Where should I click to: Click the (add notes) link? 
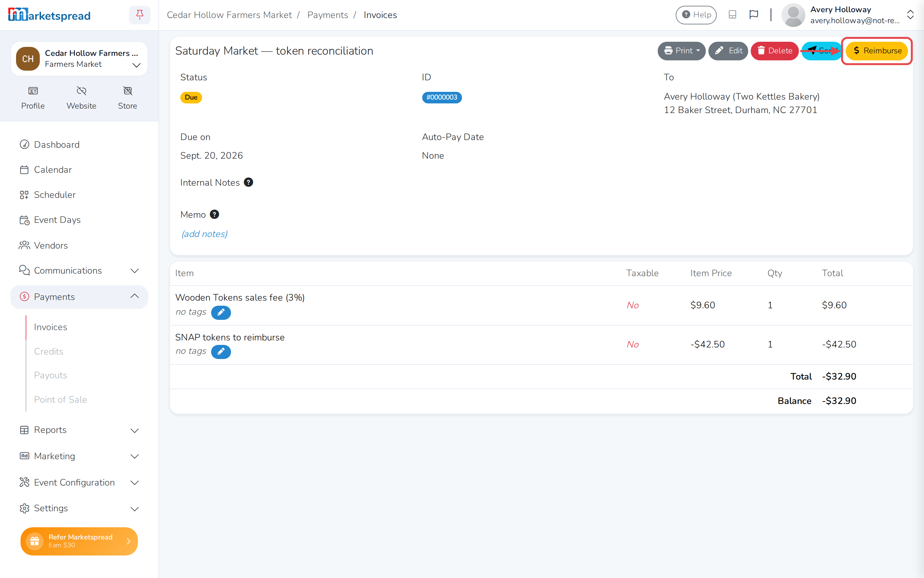click(x=204, y=234)
